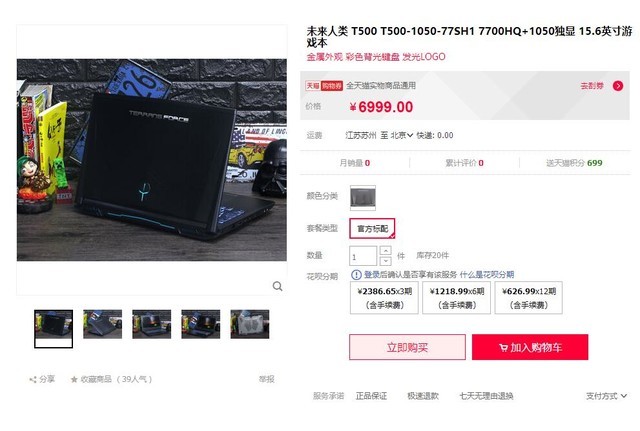Click the star icon to favorite 收藏商品
This screenshot has height=431, width=640.
tap(74, 380)
